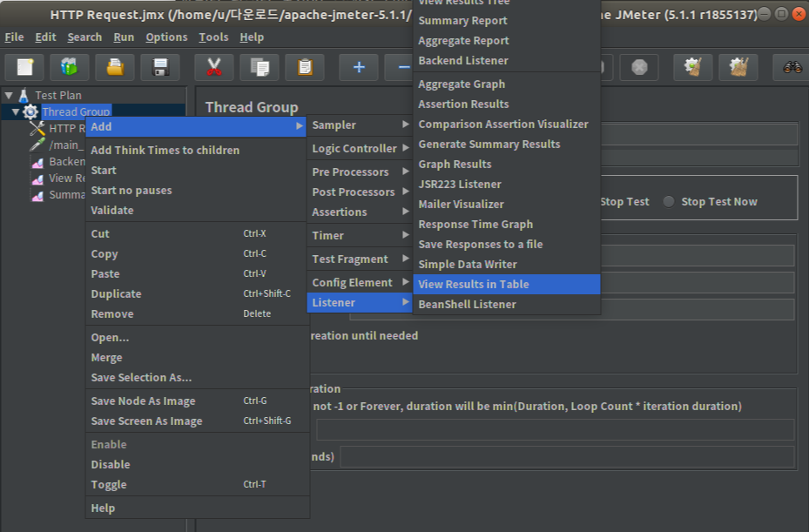Expand the Pre Processors submenu

(x=360, y=172)
